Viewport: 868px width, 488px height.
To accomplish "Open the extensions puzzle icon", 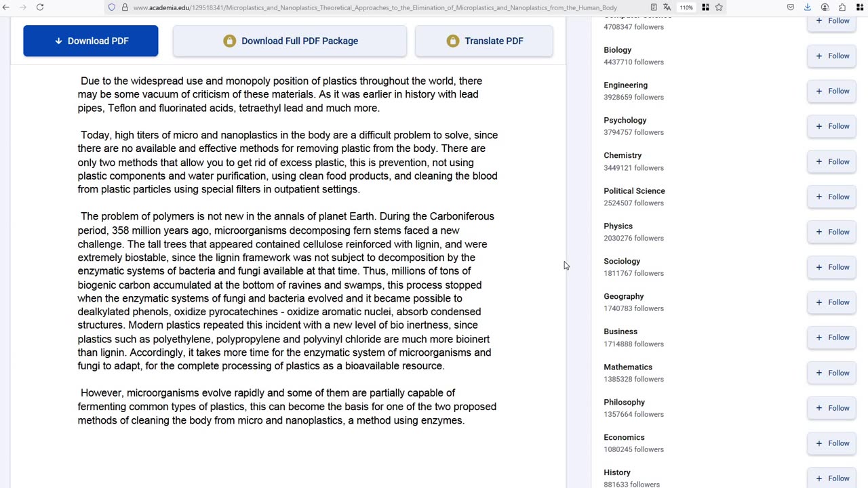I will [x=842, y=7].
